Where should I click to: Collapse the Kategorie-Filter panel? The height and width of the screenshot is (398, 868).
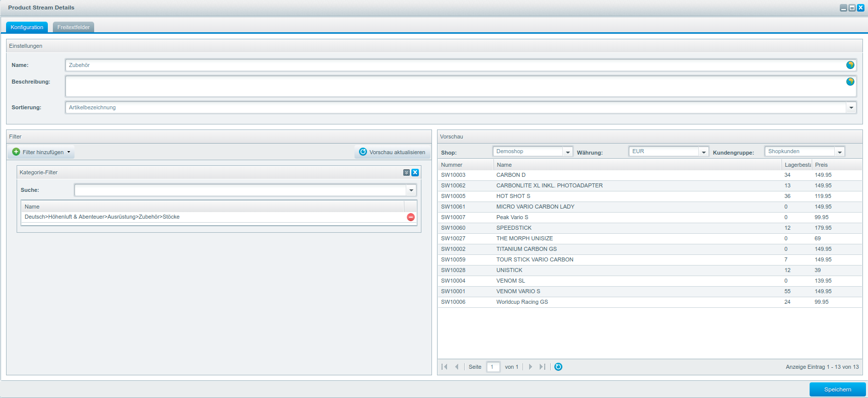coord(406,172)
